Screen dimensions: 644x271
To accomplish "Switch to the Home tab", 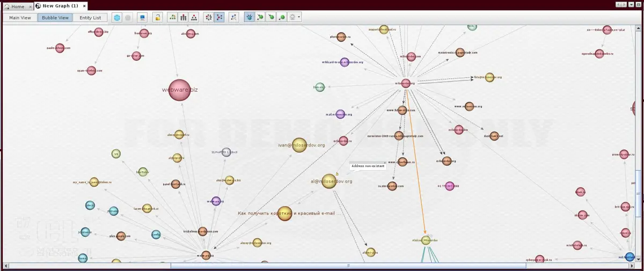I will (x=15, y=6).
